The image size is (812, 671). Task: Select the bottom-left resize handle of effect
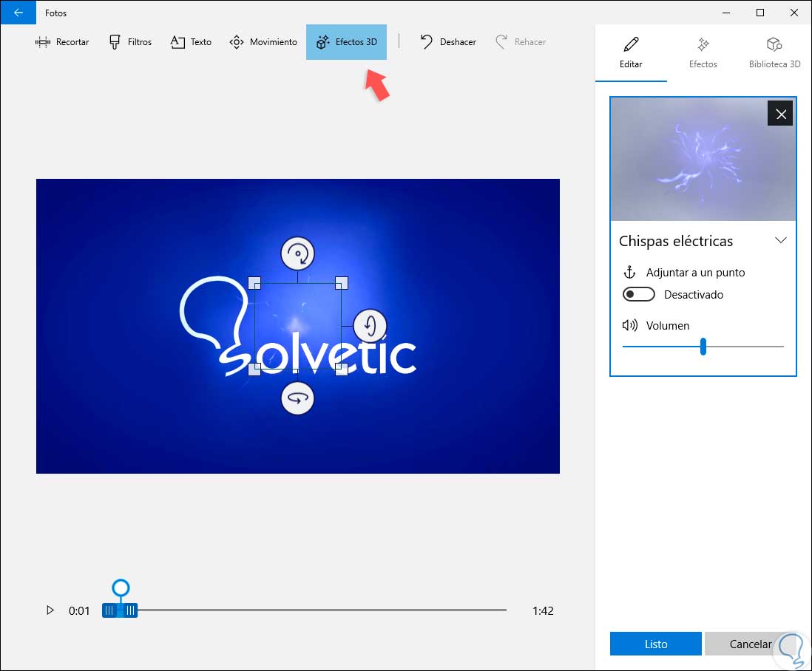click(254, 369)
